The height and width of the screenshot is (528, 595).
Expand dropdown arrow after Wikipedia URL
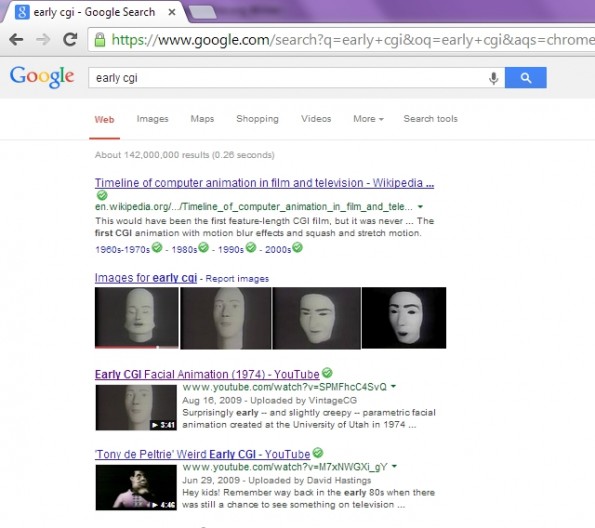point(420,207)
